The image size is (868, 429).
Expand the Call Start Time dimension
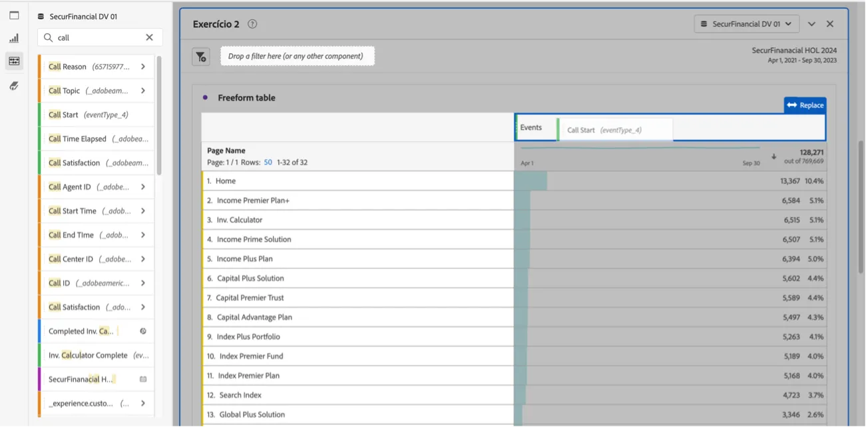tap(143, 211)
